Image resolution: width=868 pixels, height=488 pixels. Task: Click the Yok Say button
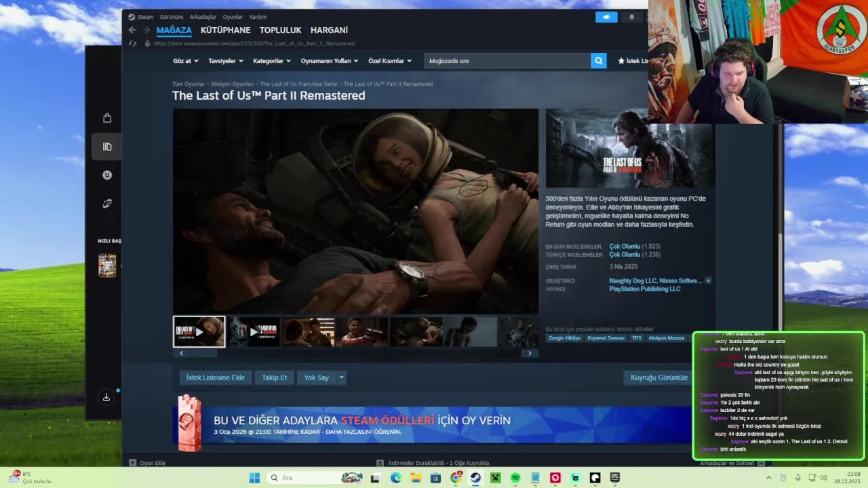tap(317, 378)
